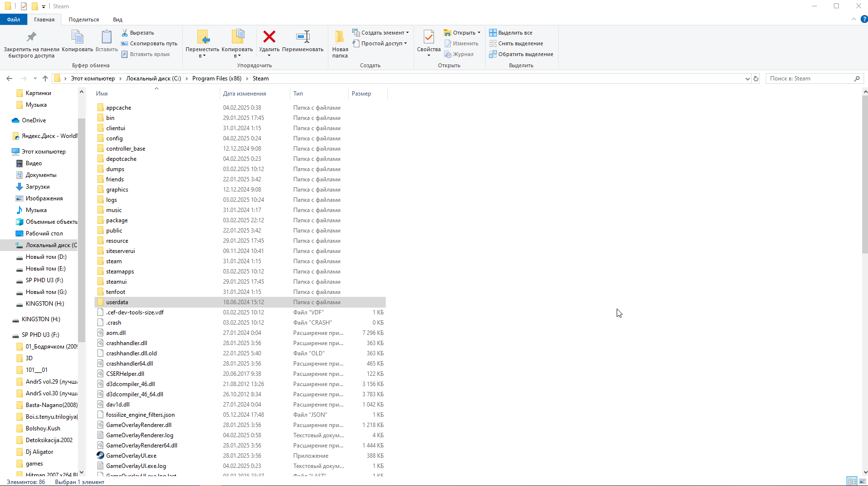This screenshot has width=868, height=486.
Task: Delete the selection with red X Удалить
Action: pos(269,44)
